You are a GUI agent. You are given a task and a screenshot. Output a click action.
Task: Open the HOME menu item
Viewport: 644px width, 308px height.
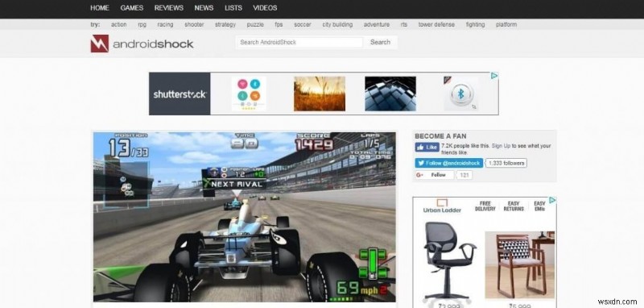[x=100, y=8]
